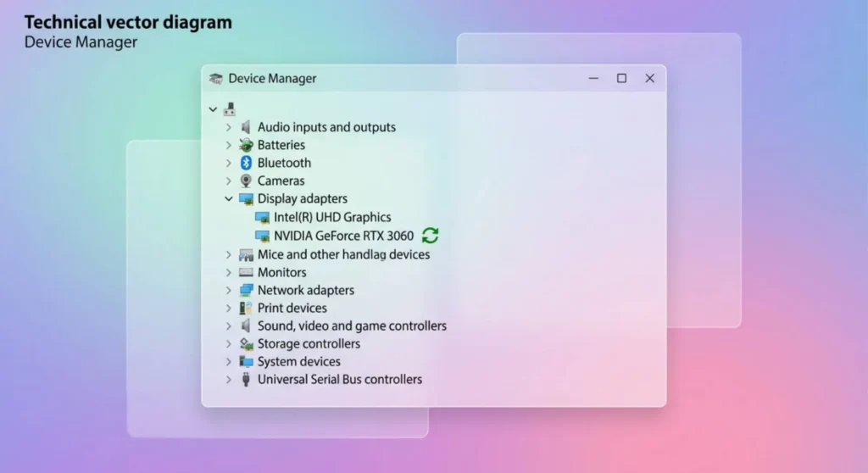Click the Device Manager title bar icon
This screenshot has height=473, width=868.
216,79
